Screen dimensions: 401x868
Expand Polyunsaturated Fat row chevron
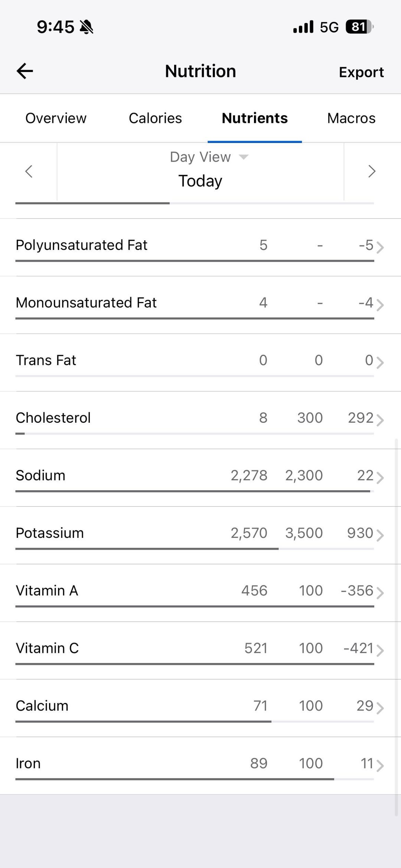coord(380,247)
